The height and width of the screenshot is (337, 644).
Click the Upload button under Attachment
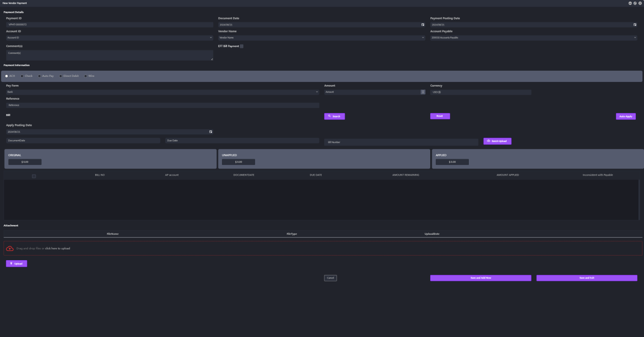[16, 264]
